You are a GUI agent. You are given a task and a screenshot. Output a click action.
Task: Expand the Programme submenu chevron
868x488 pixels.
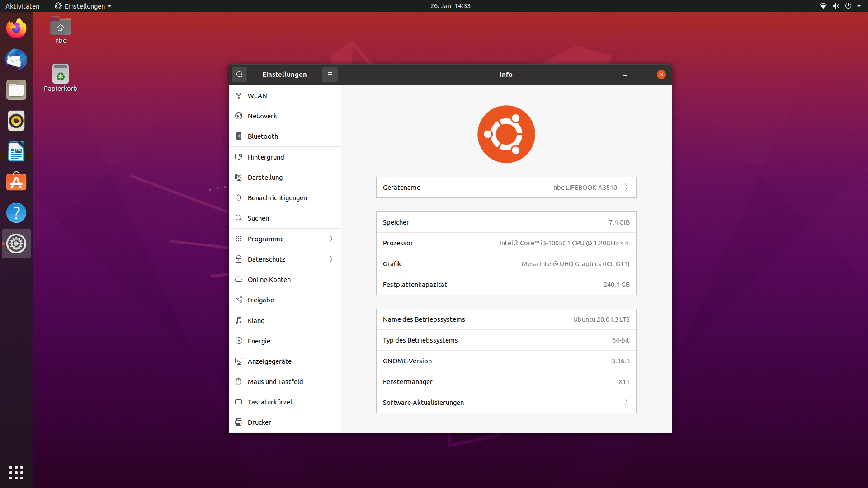pyautogui.click(x=331, y=239)
